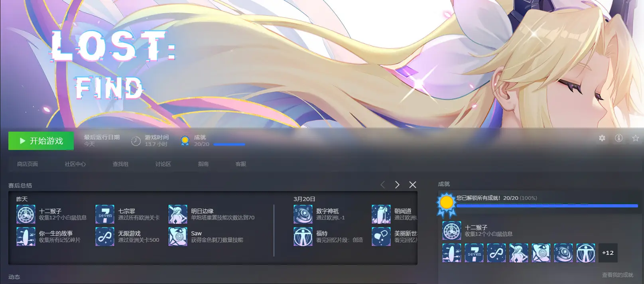
Task: Click 获得金色剃刀数量技能 description text
Action: point(217,240)
